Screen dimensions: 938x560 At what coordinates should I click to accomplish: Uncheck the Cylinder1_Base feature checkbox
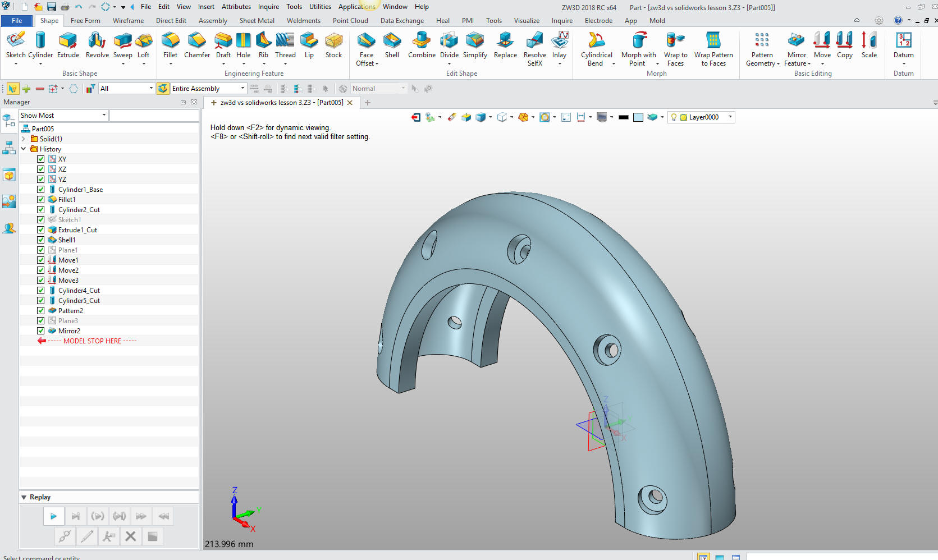click(41, 190)
